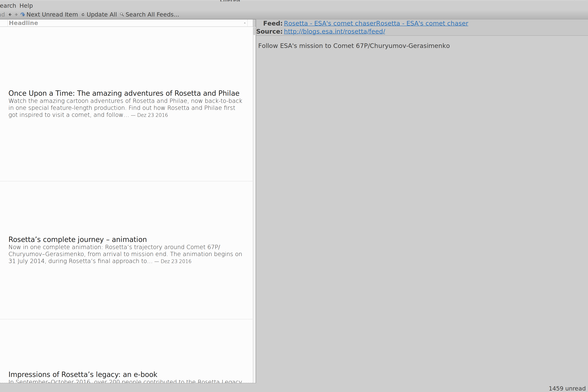Click the narrow column header left of Headline
The height and width of the screenshot is (392, 588).
click(x=3, y=23)
